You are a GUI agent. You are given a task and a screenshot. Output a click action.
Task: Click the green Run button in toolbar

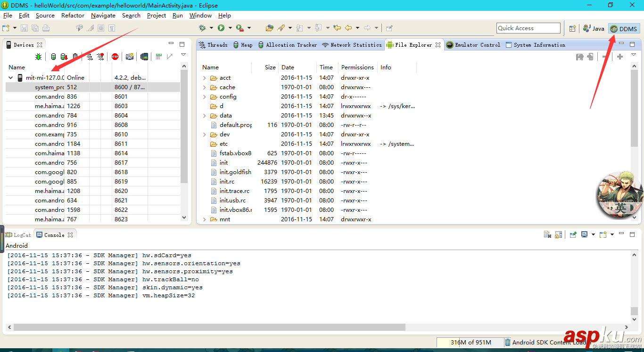point(221,28)
